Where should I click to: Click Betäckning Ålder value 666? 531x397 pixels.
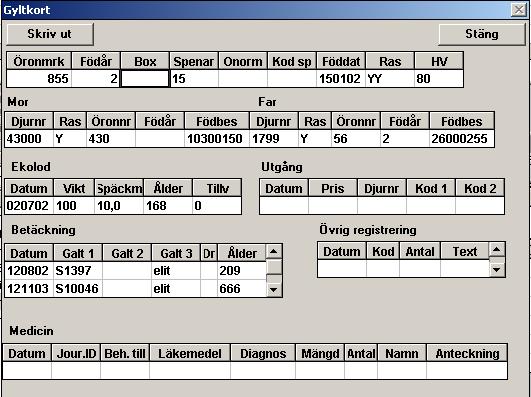coord(242,289)
